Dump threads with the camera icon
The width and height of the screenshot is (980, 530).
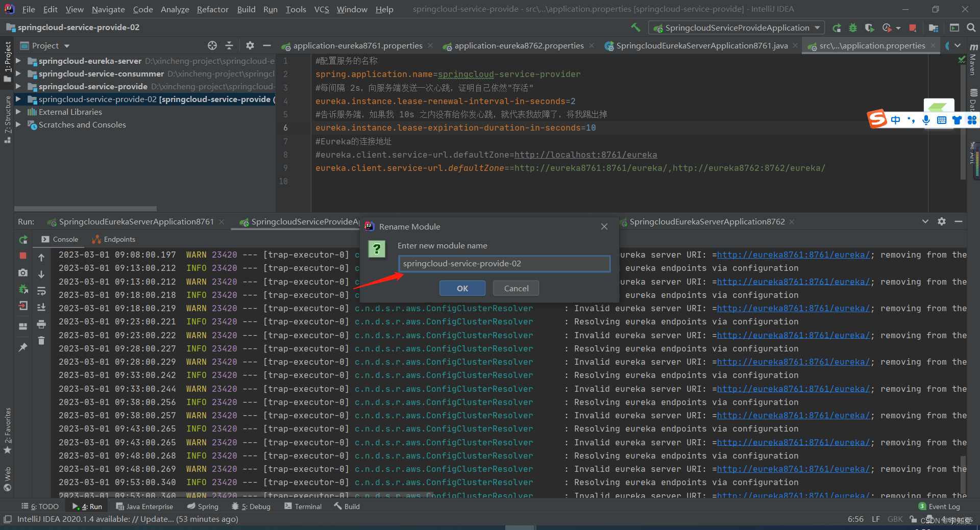[x=23, y=273]
